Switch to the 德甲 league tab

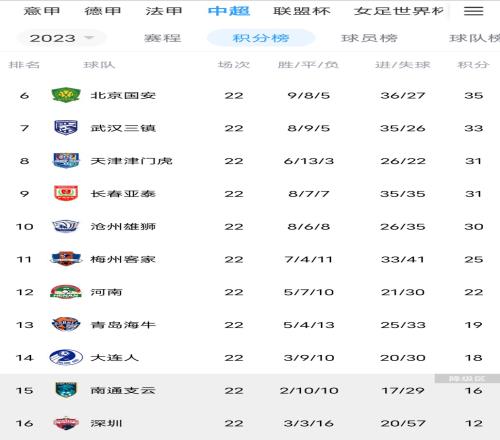(x=102, y=11)
